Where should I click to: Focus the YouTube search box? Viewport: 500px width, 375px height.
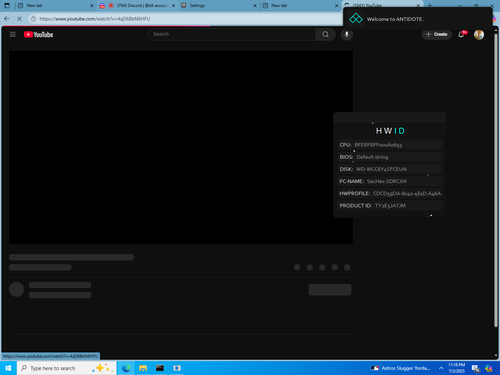232,34
